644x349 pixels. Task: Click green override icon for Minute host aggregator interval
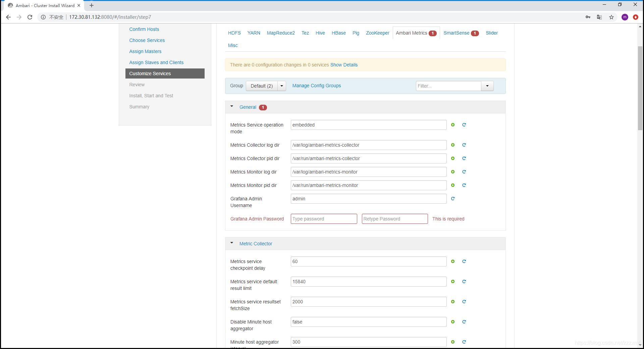point(453,342)
